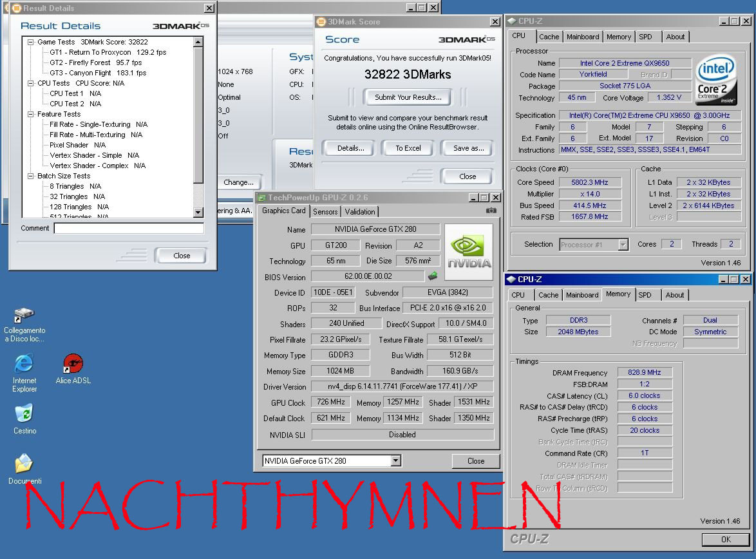The width and height of the screenshot is (756, 559).
Task: Click Close button in Result Details
Action: 182,256
